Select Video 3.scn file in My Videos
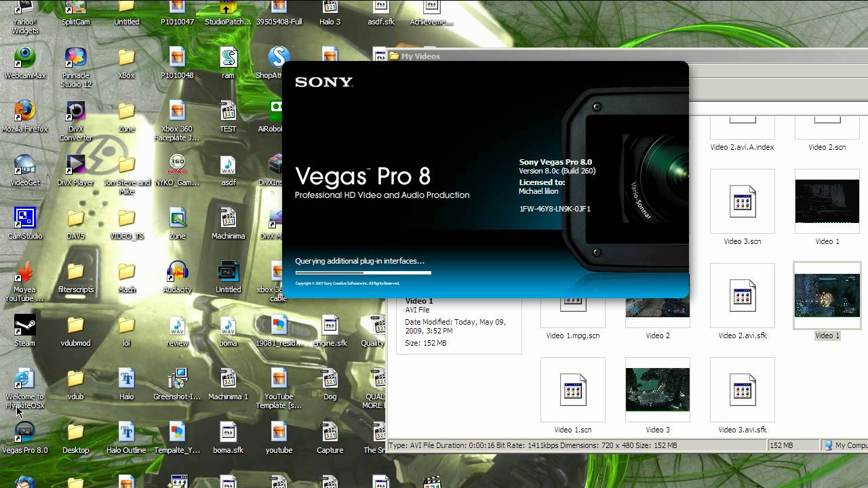The height and width of the screenshot is (488, 868). click(x=742, y=201)
